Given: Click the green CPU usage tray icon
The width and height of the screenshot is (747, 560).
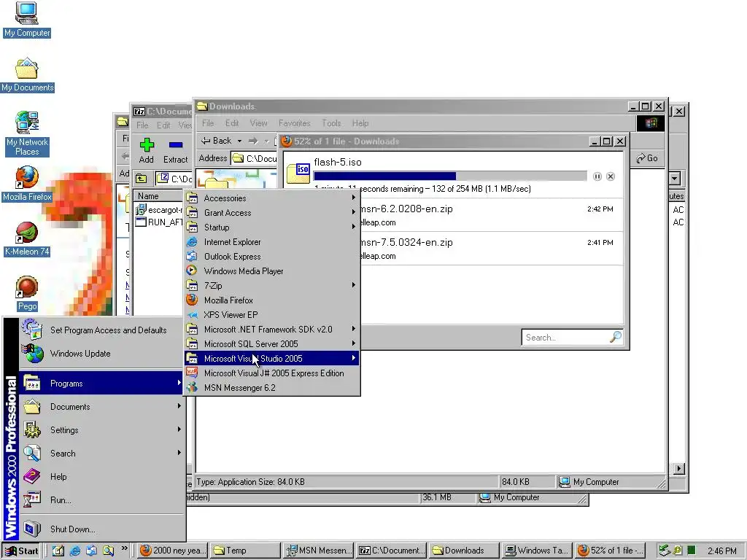Looking at the screenshot, I should (x=692, y=551).
